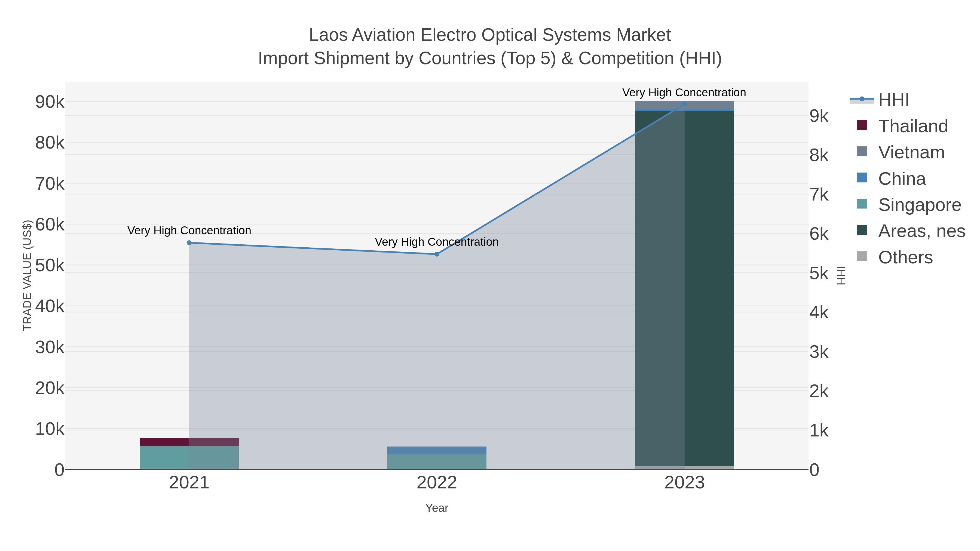Click the 7k right axis tick label
Image resolution: width=980 pixels, height=551 pixels.
point(819,195)
